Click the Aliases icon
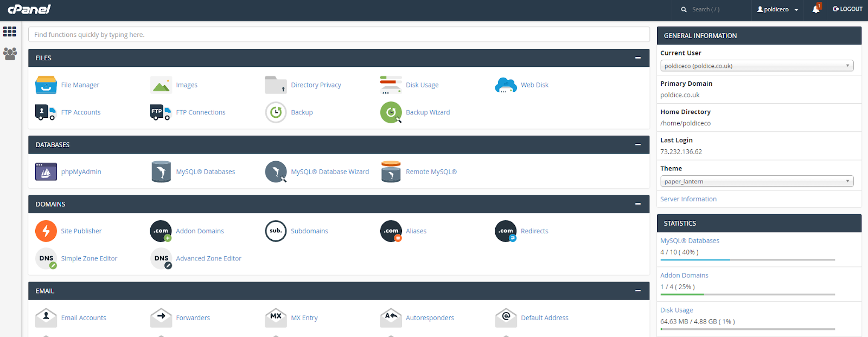Screen dimensions: 868x337 [x=391, y=231]
